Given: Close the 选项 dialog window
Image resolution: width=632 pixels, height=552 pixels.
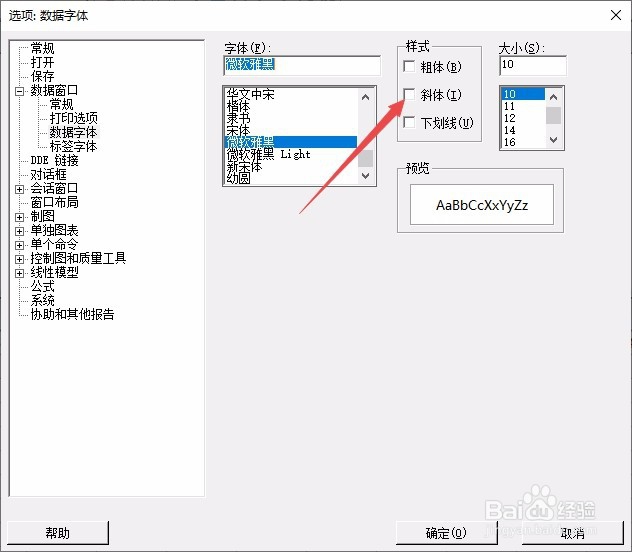Looking at the screenshot, I should [615, 15].
